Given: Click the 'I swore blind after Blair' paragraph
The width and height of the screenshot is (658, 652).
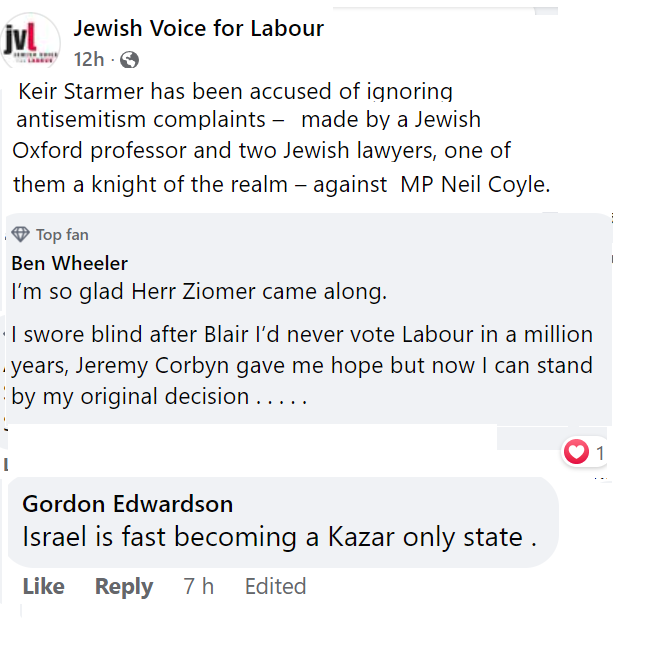Looking at the screenshot, I should pos(301,364).
